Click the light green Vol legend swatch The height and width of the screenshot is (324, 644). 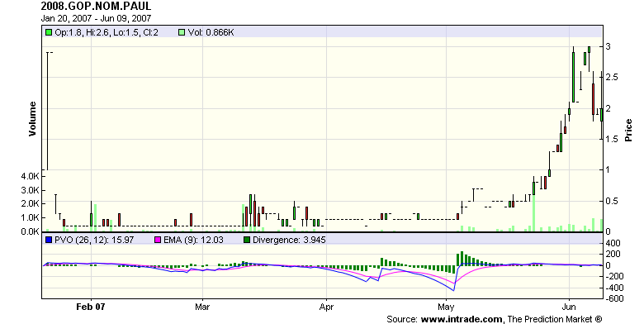182,32
